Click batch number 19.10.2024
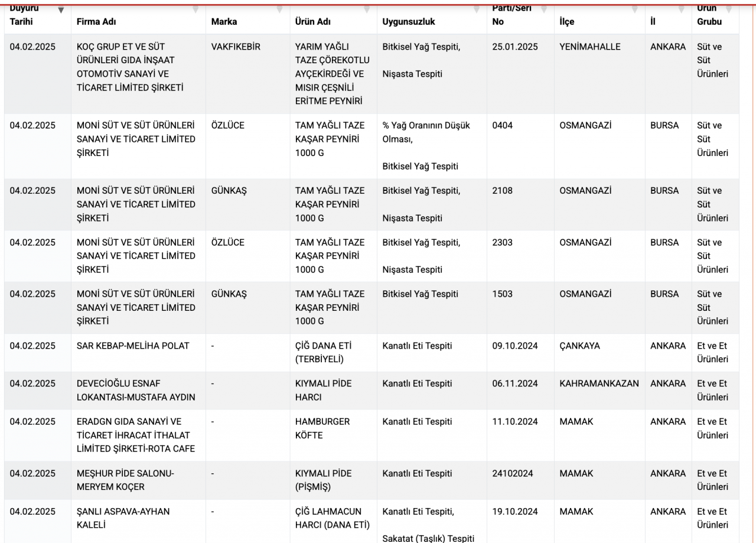 click(515, 511)
